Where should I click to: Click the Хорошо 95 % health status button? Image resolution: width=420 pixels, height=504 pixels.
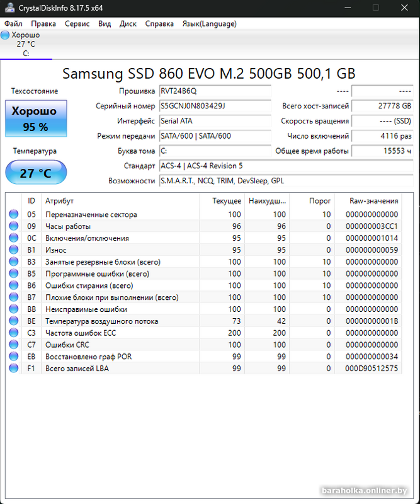tap(36, 118)
